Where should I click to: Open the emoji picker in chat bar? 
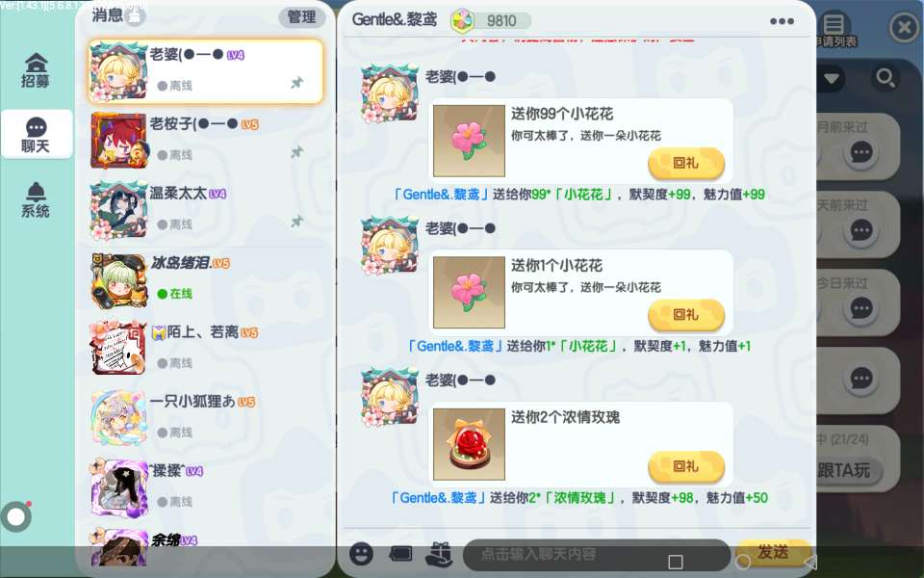(x=361, y=553)
